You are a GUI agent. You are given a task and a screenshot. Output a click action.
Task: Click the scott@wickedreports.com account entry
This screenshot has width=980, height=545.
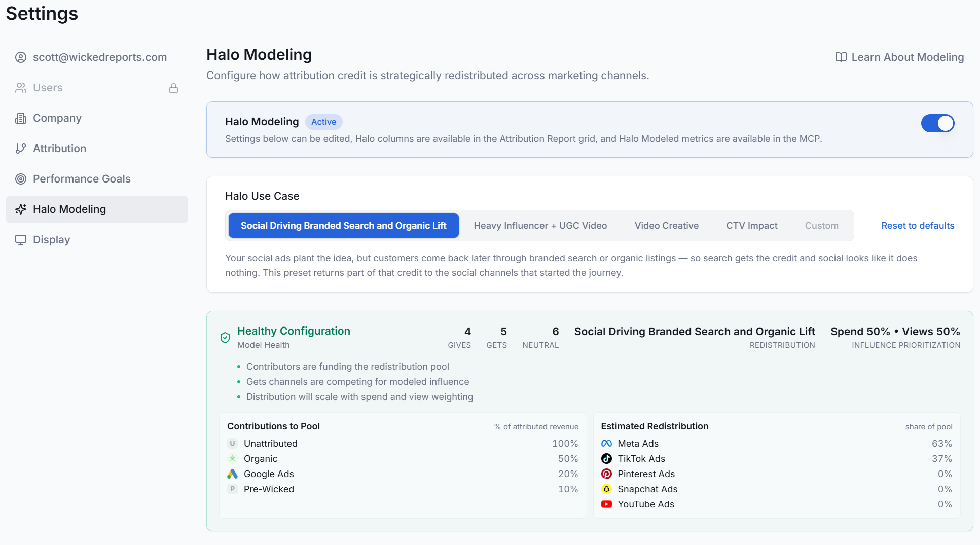97,57
